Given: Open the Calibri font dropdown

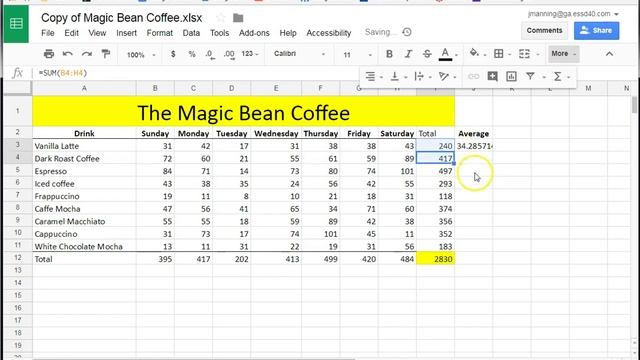Looking at the screenshot, I should pos(299,54).
